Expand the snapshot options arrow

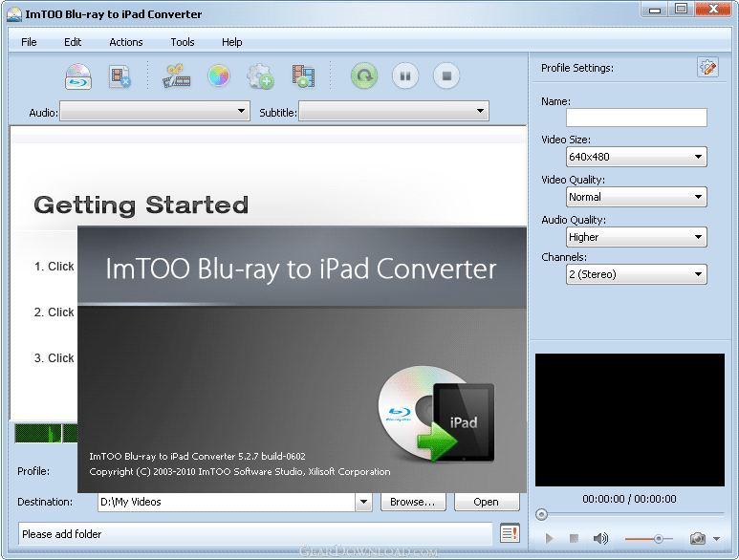716,538
